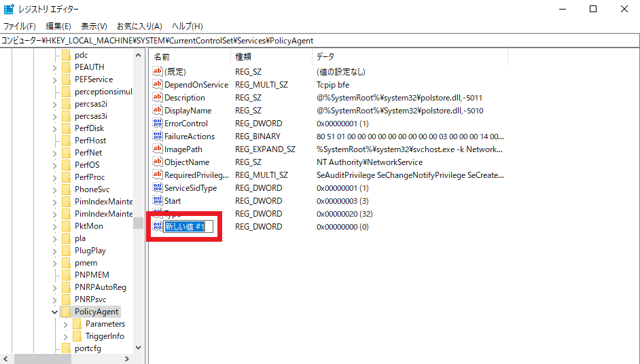Click the Description string value icon

click(x=158, y=97)
